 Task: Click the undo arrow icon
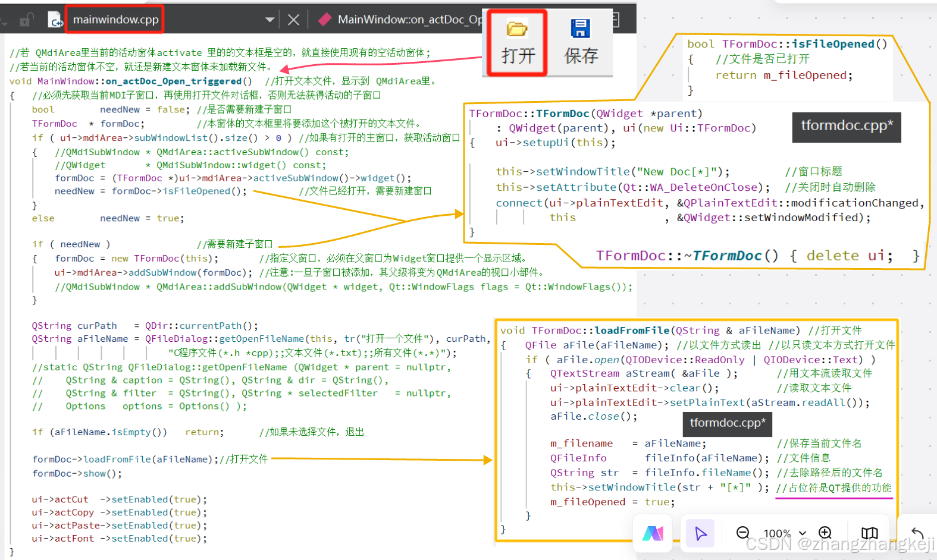(917, 533)
